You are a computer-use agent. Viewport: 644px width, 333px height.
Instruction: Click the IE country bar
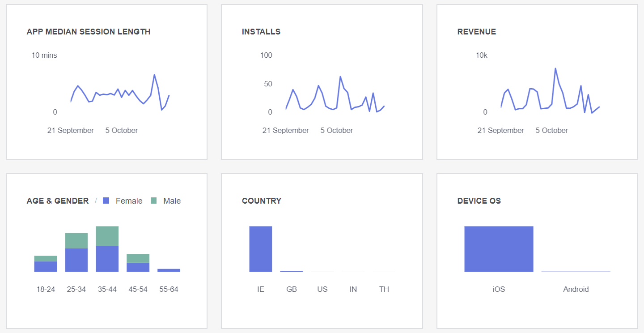click(261, 249)
